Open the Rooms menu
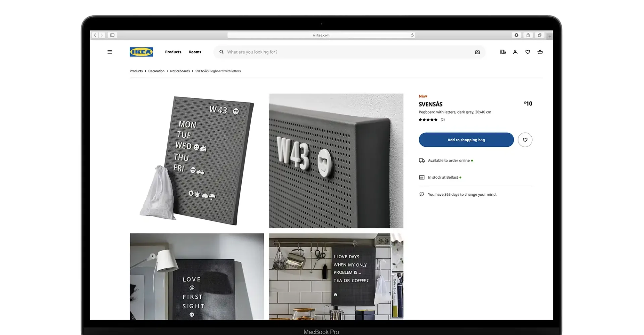 (x=195, y=52)
